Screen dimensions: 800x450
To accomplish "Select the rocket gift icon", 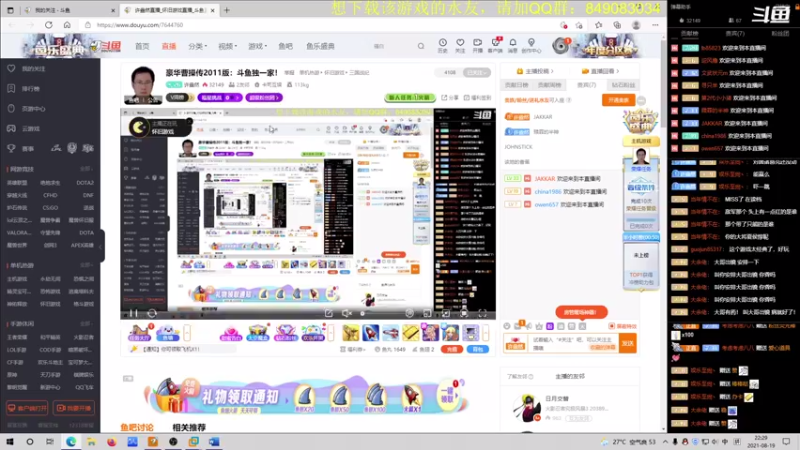I will click(x=371, y=333).
